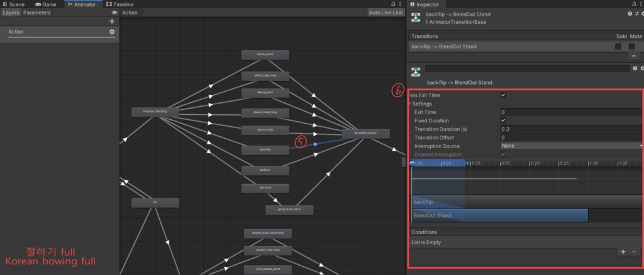Click the blue backflip to BlendOut Stand transition arrow
This screenshot has width=644, height=275.
316,144
